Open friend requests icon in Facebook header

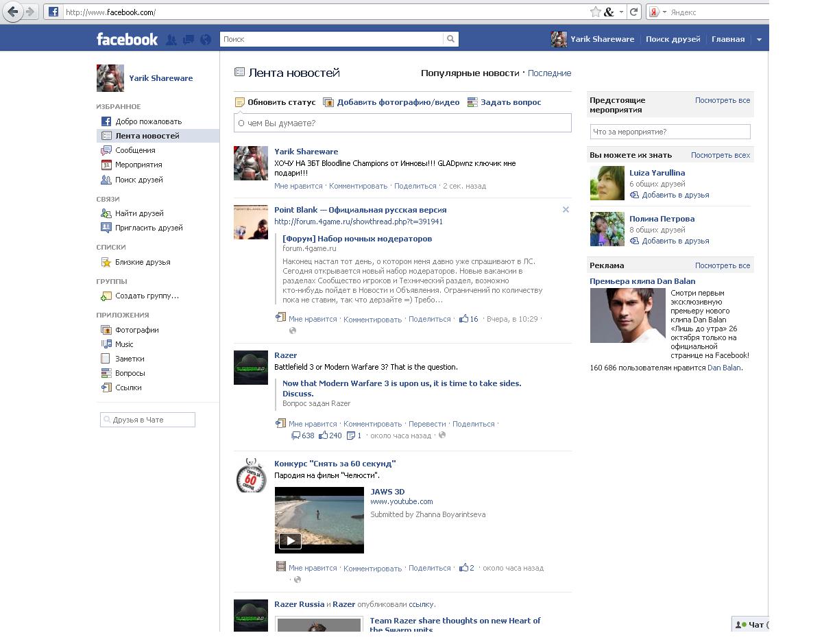click(x=171, y=40)
